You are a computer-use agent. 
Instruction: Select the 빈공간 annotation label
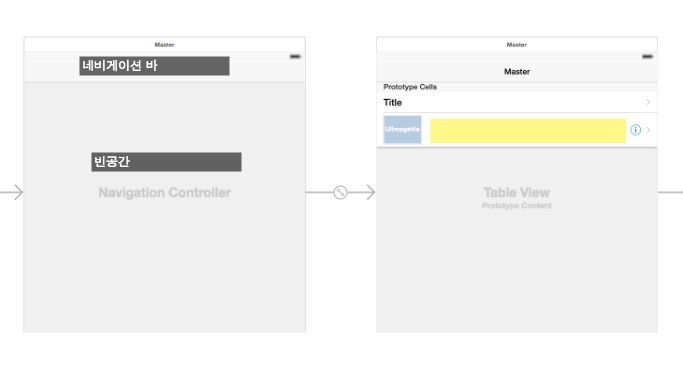click(x=166, y=162)
